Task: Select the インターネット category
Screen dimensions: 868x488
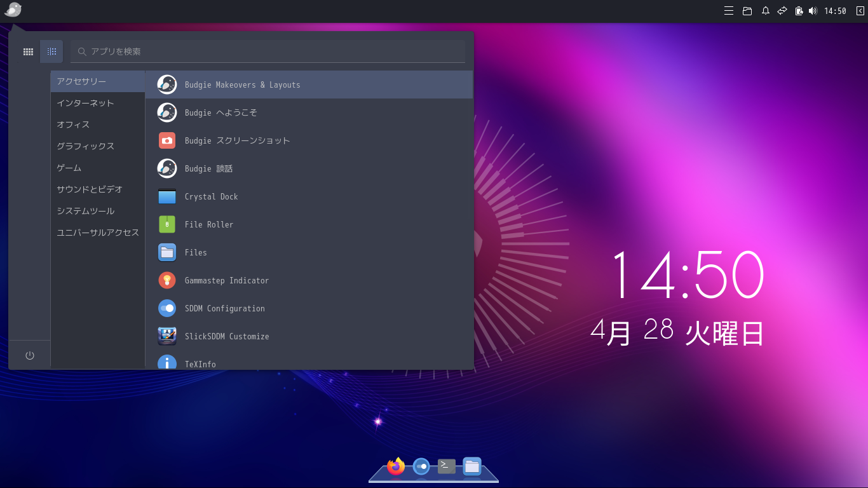Action: tap(86, 102)
